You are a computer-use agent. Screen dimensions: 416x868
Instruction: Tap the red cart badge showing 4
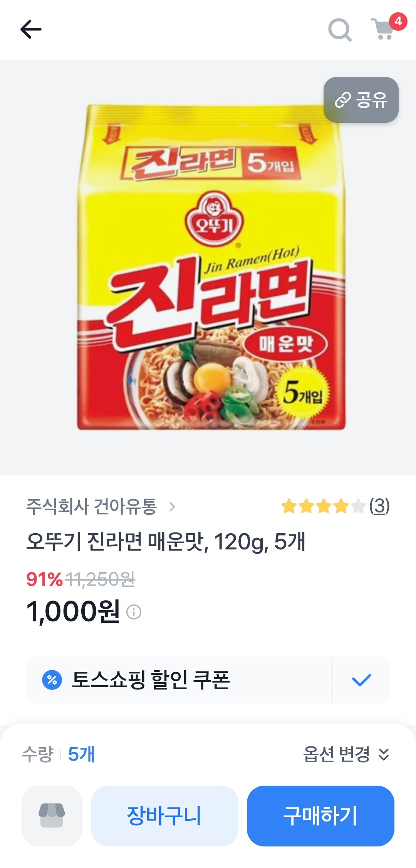click(x=398, y=21)
